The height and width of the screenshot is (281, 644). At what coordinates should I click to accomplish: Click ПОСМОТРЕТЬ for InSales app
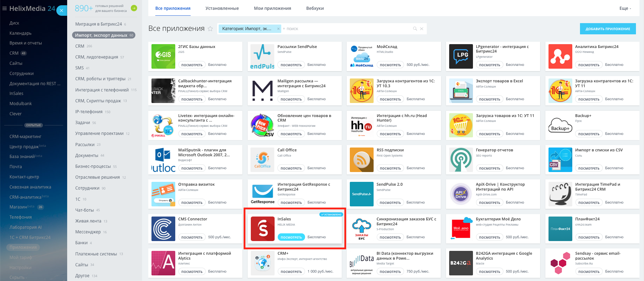click(291, 237)
